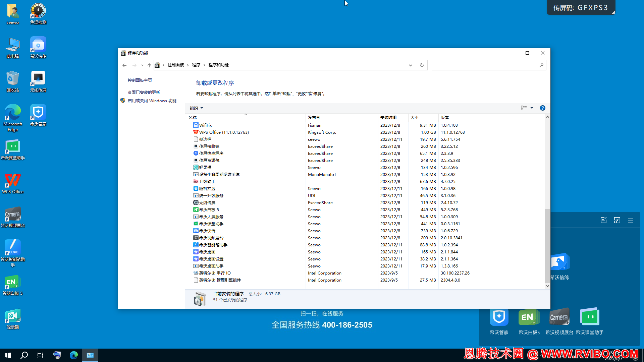Click the edit note icon in side panel

603,220
